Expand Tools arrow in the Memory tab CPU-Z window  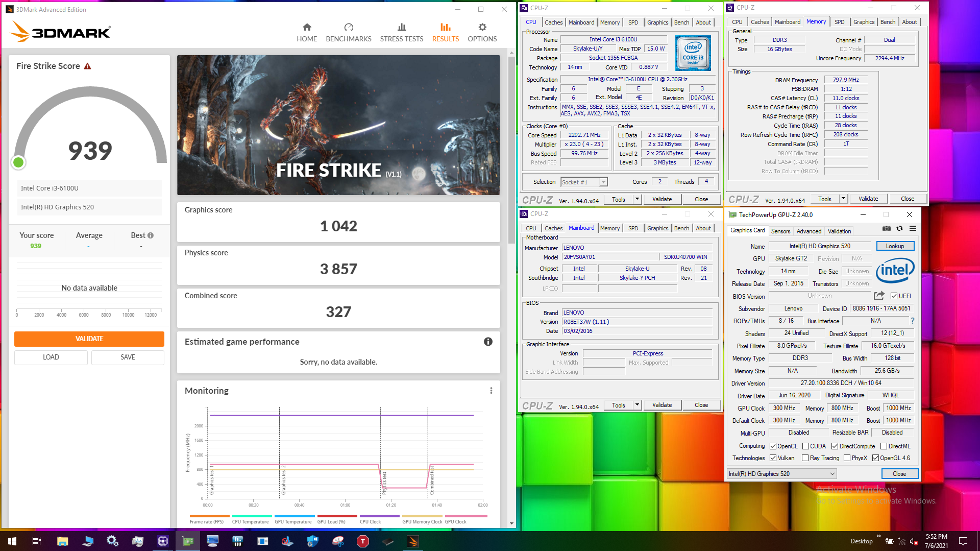(843, 199)
